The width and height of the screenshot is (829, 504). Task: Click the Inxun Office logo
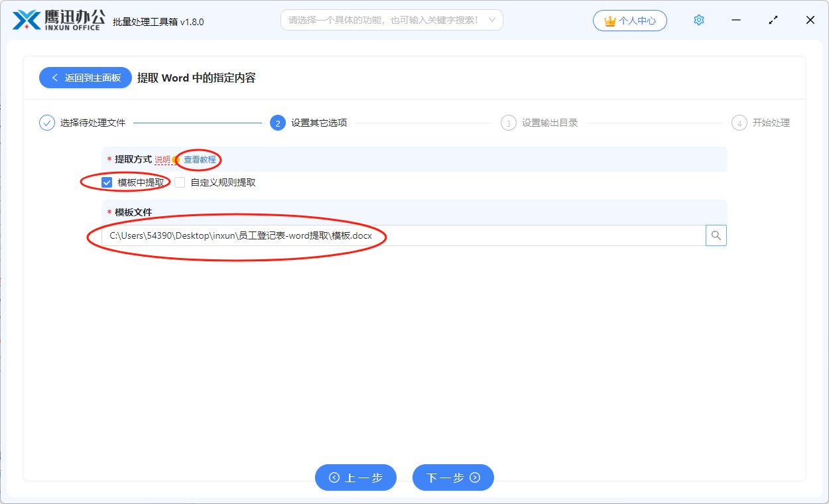pyautogui.click(x=59, y=20)
